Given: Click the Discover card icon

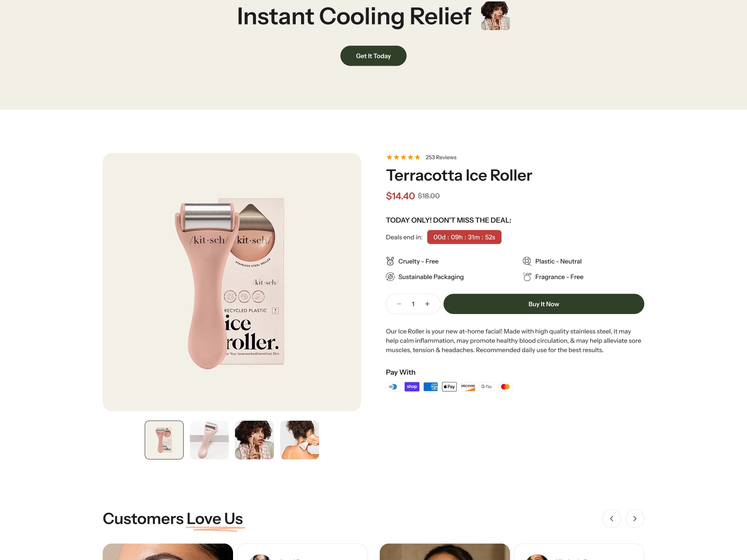Looking at the screenshot, I should (x=468, y=387).
